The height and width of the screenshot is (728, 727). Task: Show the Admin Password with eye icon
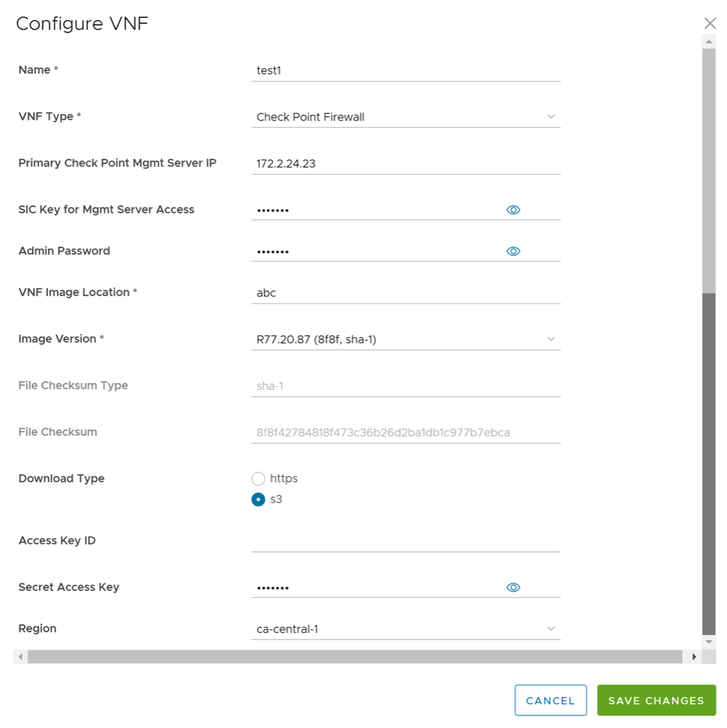tap(513, 252)
